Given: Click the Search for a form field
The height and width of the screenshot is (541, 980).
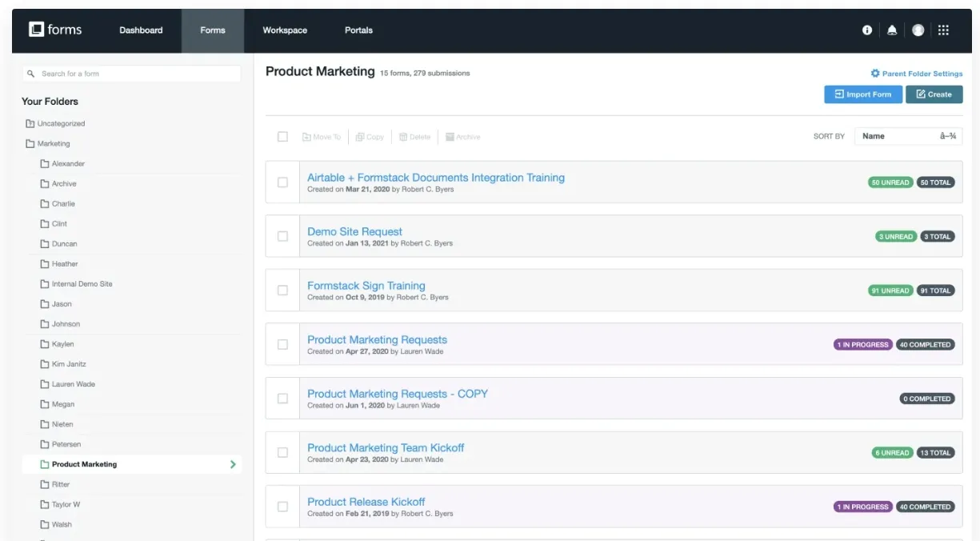Looking at the screenshot, I should point(132,74).
